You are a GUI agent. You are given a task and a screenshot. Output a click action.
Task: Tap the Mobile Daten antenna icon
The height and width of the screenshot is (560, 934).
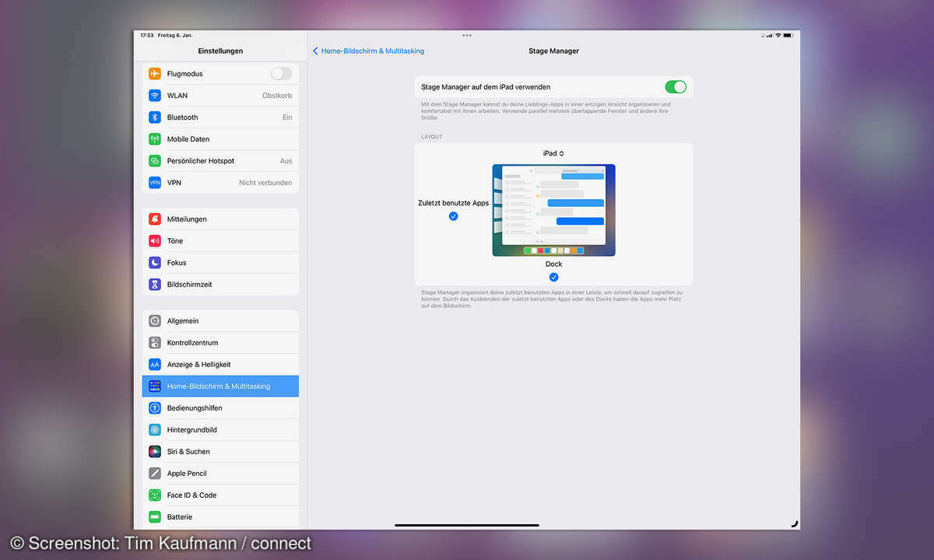(155, 139)
